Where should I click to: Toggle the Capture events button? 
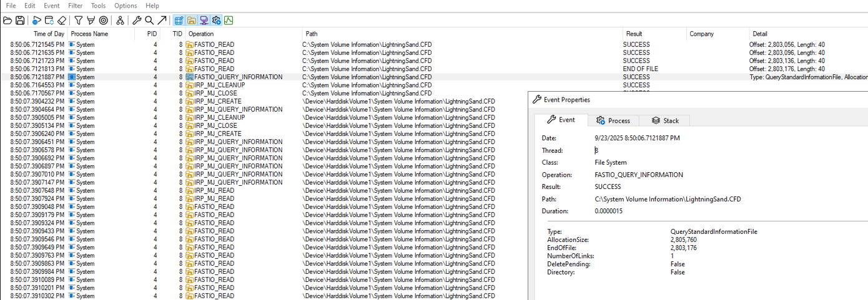37,21
